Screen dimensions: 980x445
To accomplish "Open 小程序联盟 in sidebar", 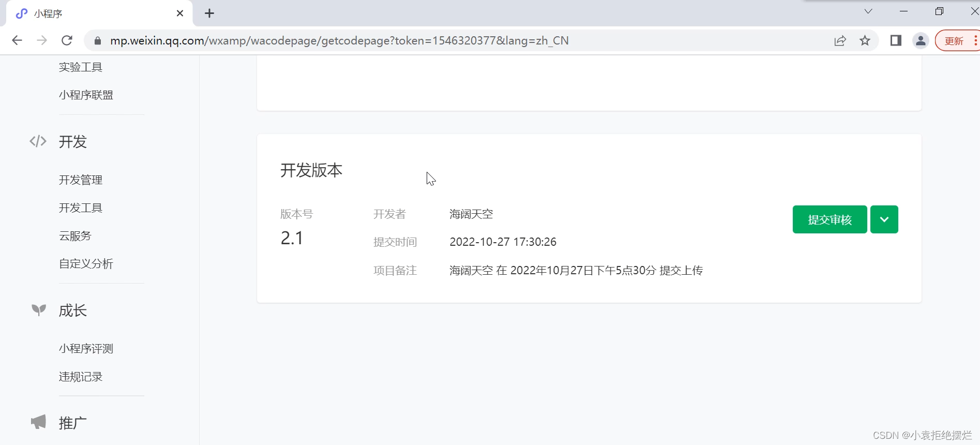I will pos(86,95).
